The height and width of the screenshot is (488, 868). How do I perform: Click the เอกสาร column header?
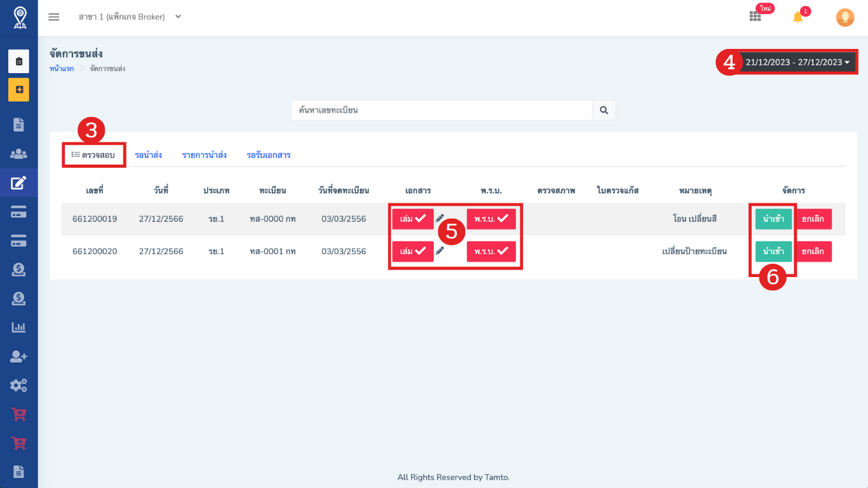click(418, 191)
